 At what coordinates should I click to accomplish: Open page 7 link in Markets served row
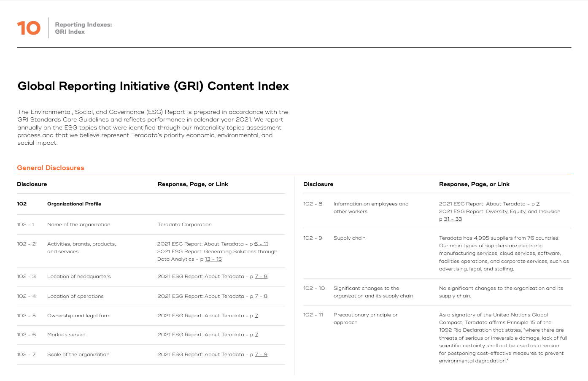256,335
